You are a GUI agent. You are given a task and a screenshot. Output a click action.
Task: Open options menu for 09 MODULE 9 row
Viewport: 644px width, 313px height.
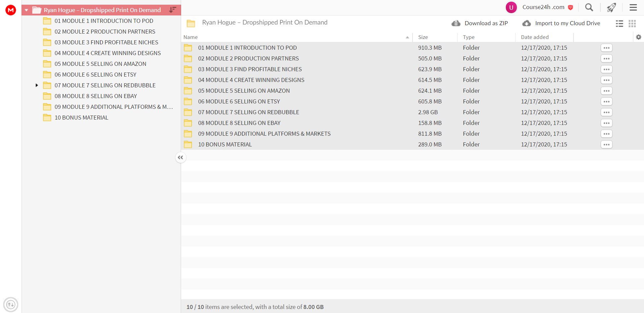click(x=606, y=134)
